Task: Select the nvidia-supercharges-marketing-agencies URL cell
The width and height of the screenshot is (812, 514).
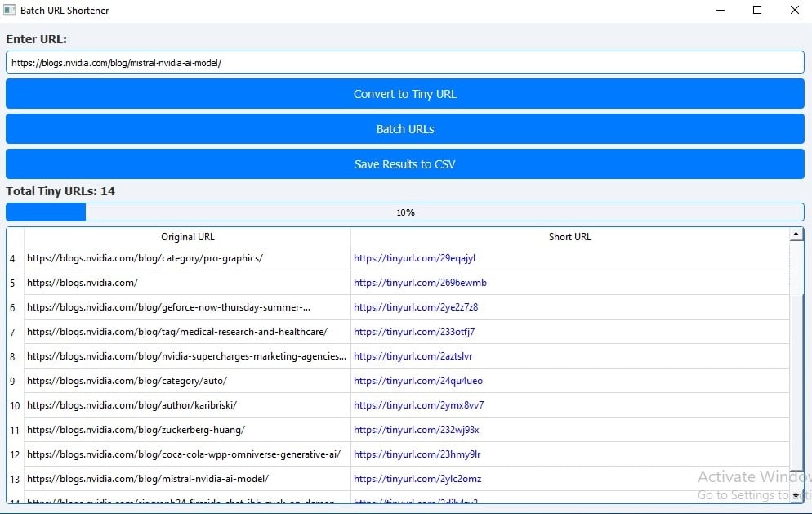Action: [x=187, y=356]
